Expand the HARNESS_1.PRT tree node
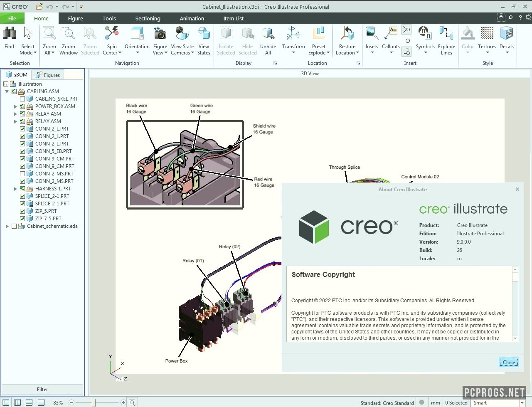532x407 pixels. click(x=15, y=189)
